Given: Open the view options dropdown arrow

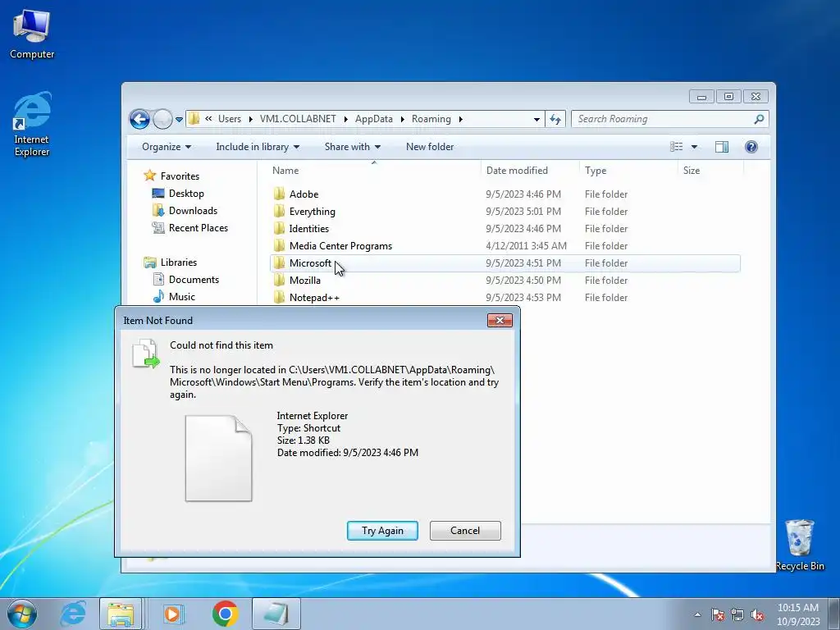Looking at the screenshot, I should point(694,147).
